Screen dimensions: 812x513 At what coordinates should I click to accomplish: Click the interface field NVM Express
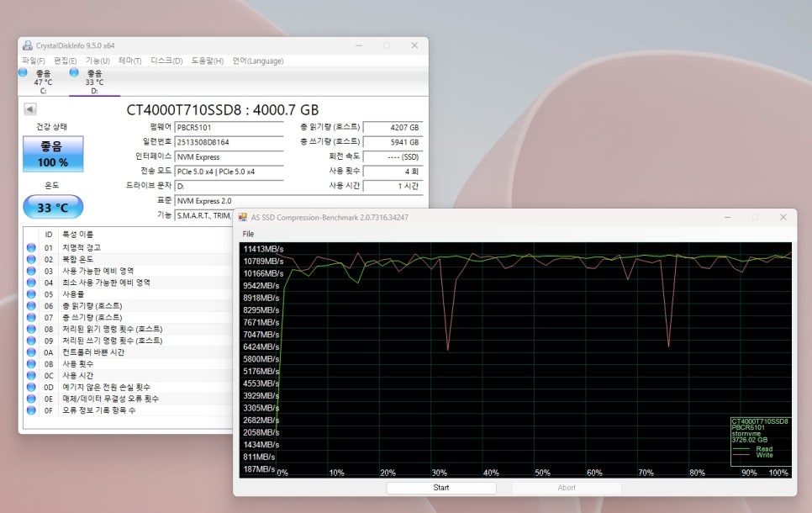point(229,157)
